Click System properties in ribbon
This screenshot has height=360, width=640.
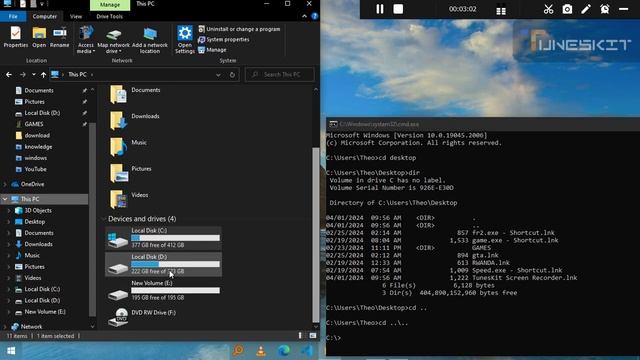pyautogui.click(x=224, y=40)
